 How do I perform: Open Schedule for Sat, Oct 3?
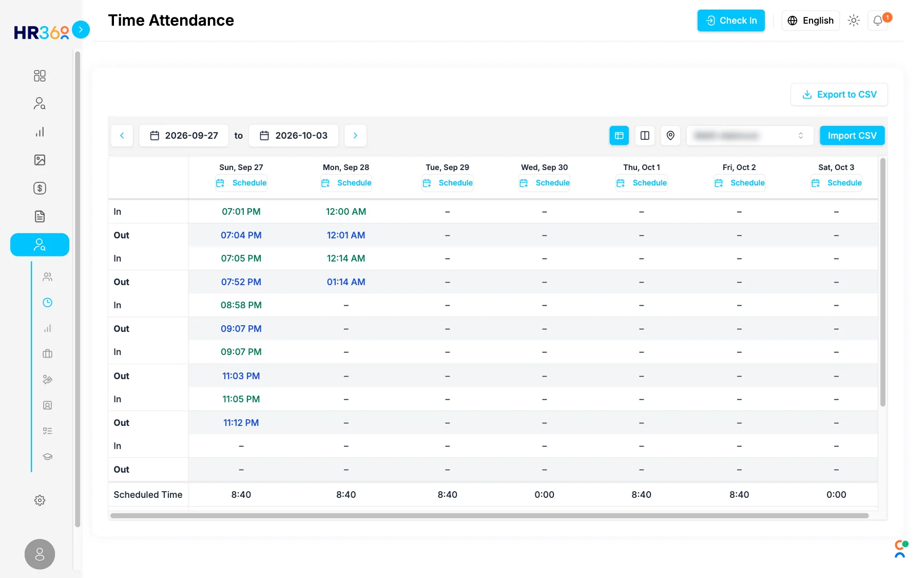836,183
